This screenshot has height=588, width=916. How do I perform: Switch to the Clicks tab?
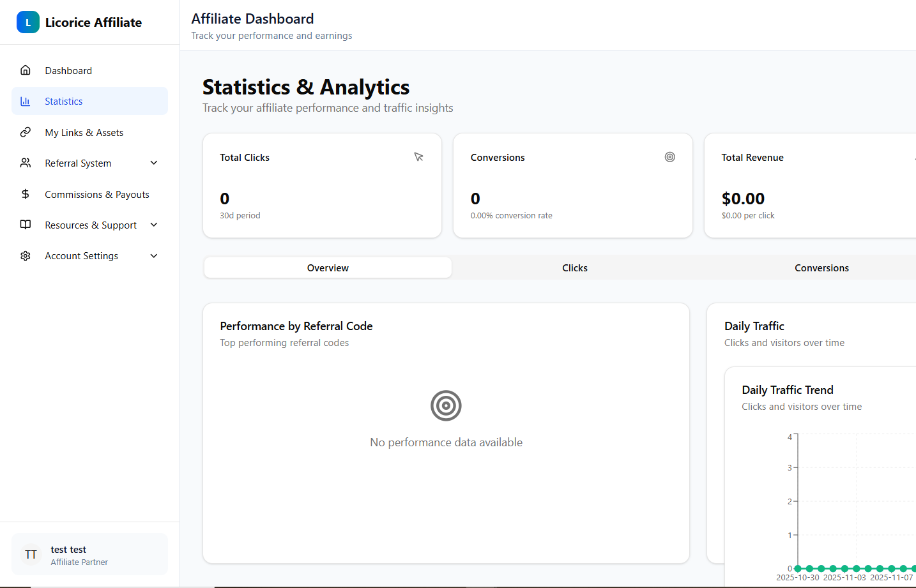pos(574,268)
